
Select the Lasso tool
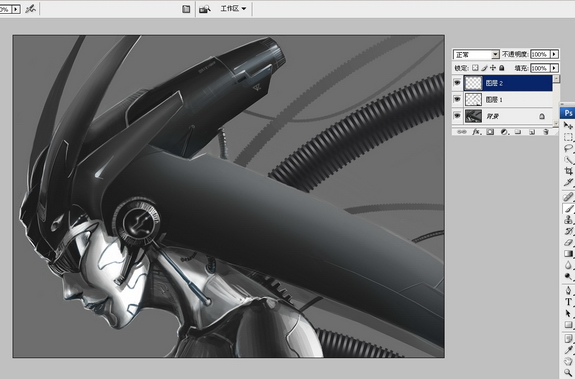tap(568, 148)
